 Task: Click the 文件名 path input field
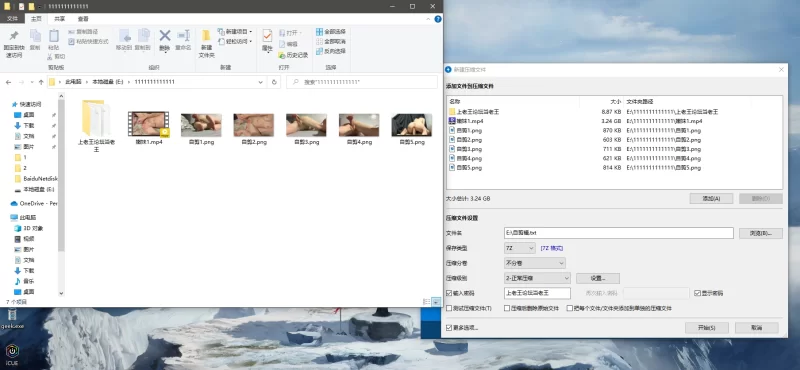pyautogui.click(x=619, y=233)
